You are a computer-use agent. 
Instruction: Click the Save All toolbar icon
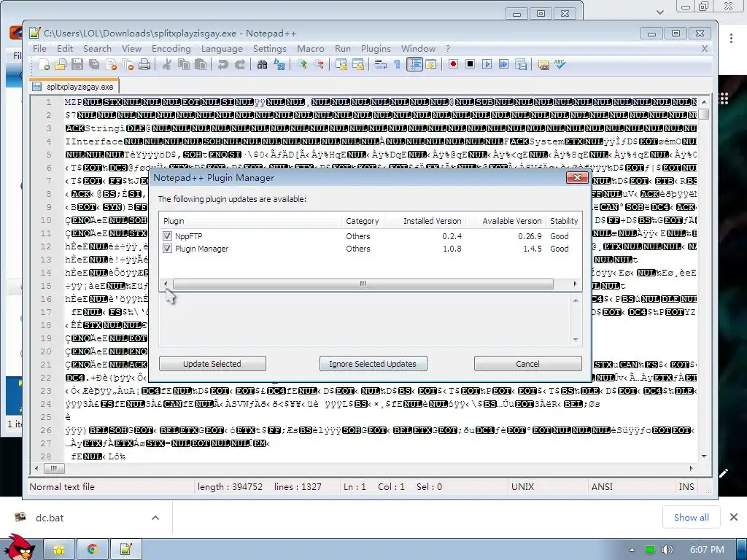coord(94,64)
